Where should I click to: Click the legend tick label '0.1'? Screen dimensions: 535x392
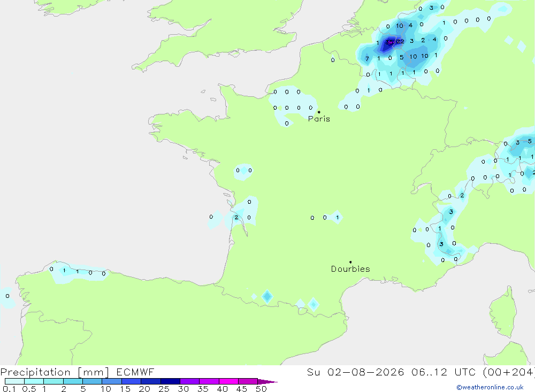[x=9, y=389]
